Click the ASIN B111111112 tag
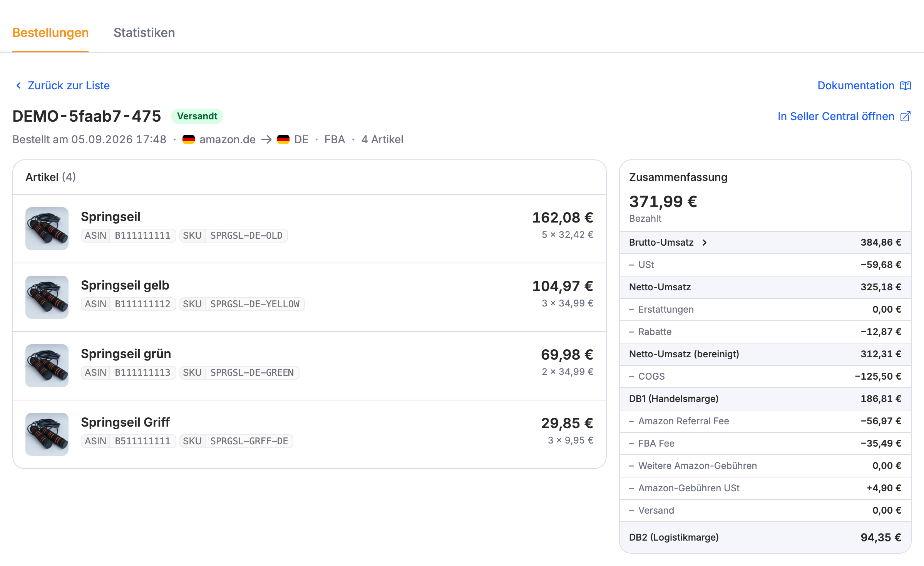Viewport: 924px width, 566px height. 128,304
